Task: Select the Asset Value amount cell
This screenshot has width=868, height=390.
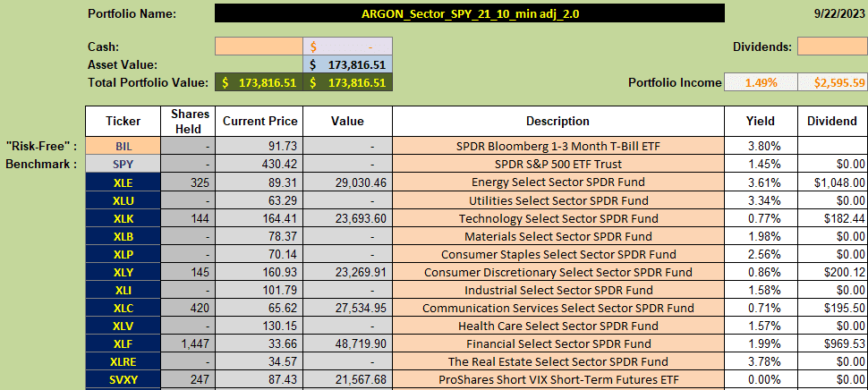Action: (x=348, y=64)
